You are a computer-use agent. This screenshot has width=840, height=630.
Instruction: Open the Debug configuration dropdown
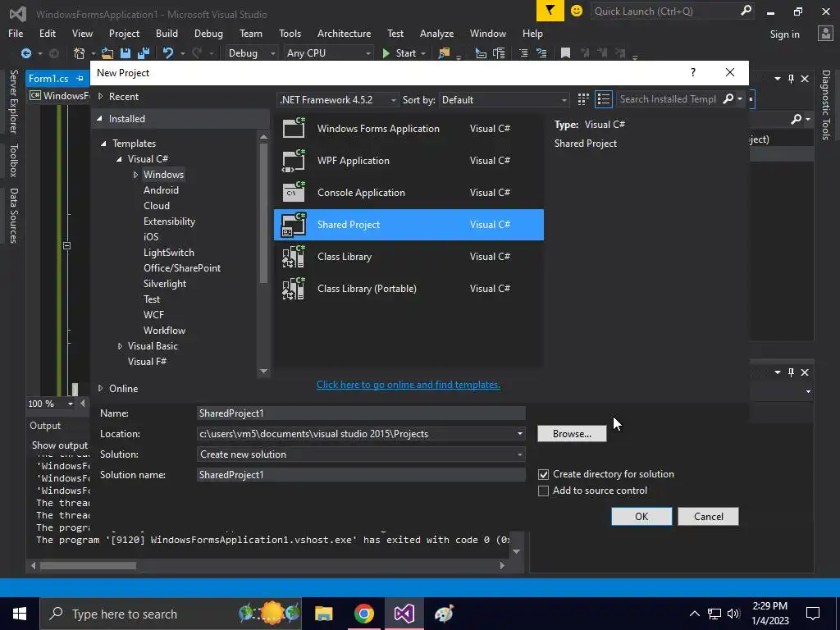tap(251, 53)
